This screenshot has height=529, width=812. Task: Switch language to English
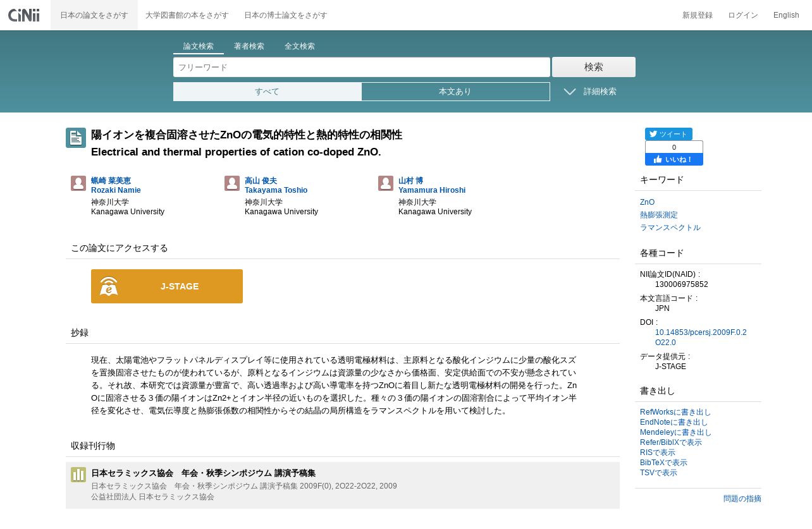[x=786, y=15]
